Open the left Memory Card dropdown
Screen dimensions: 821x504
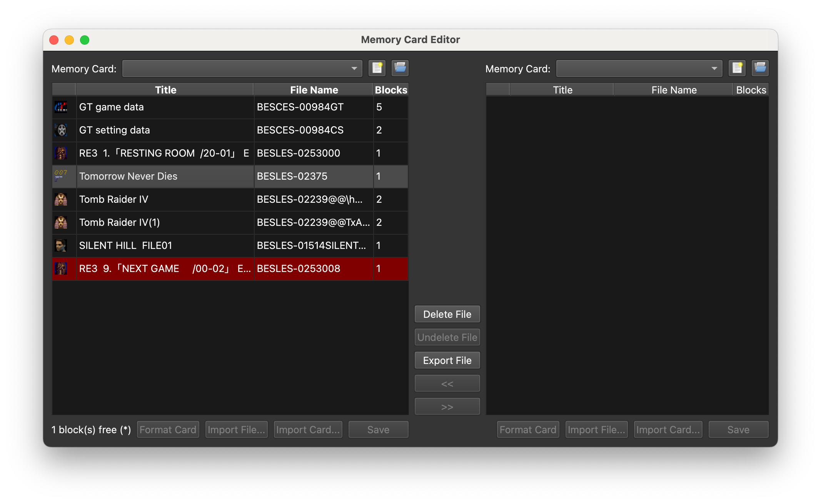click(242, 68)
